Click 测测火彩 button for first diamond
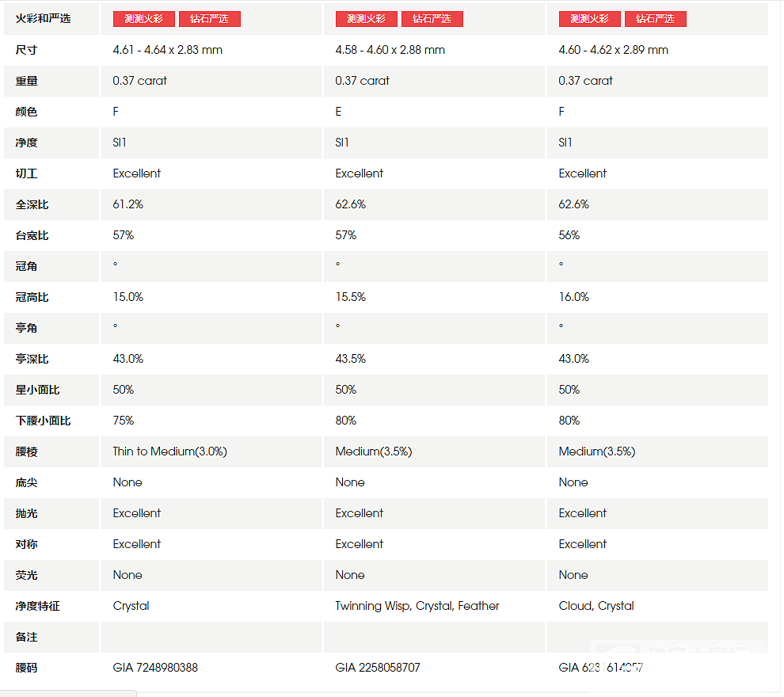This screenshot has height=697, width=784. click(144, 19)
